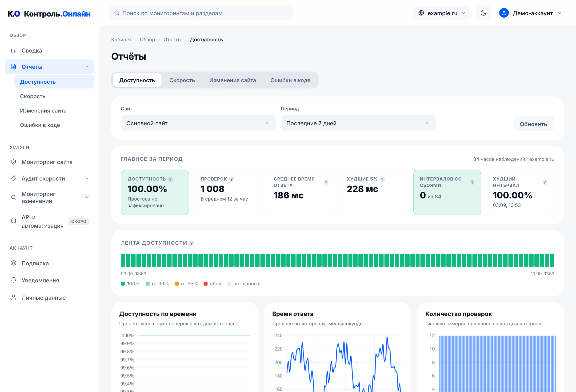This screenshot has width=576, height=392.
Task: Click the Мониторинг изменений magnifier icon
Action: [x=14, y=197]
